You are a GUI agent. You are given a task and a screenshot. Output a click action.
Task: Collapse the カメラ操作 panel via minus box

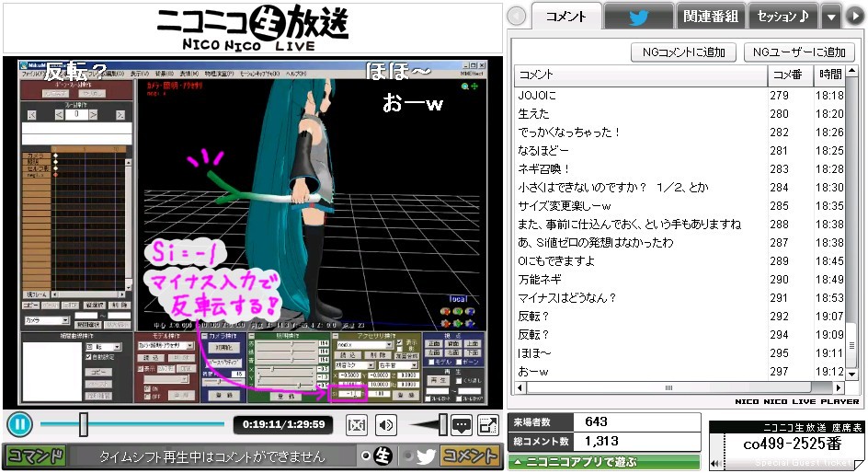click(x=204, y=336)
